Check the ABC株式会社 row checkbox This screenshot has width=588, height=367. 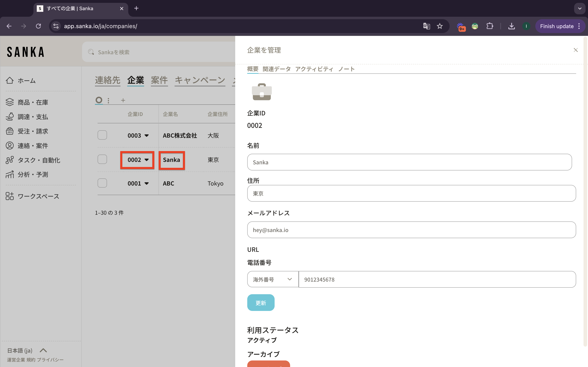tap(102, 135)
